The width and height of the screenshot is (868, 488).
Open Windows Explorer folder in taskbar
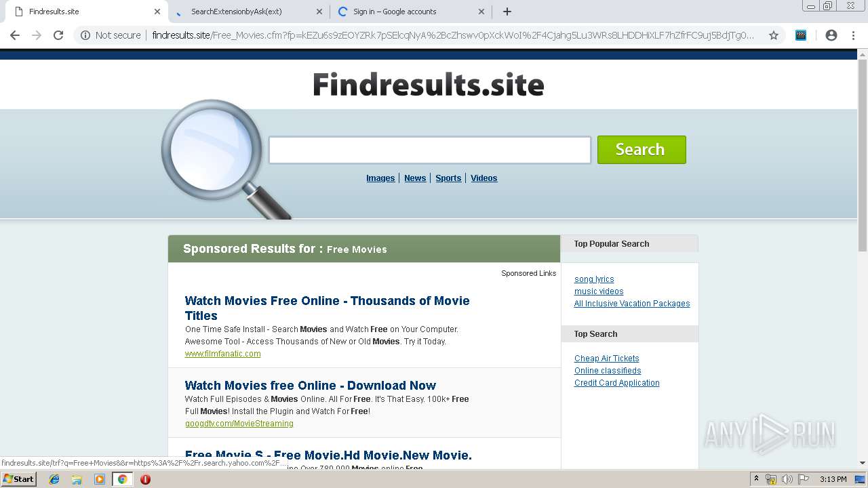(77, 479)
